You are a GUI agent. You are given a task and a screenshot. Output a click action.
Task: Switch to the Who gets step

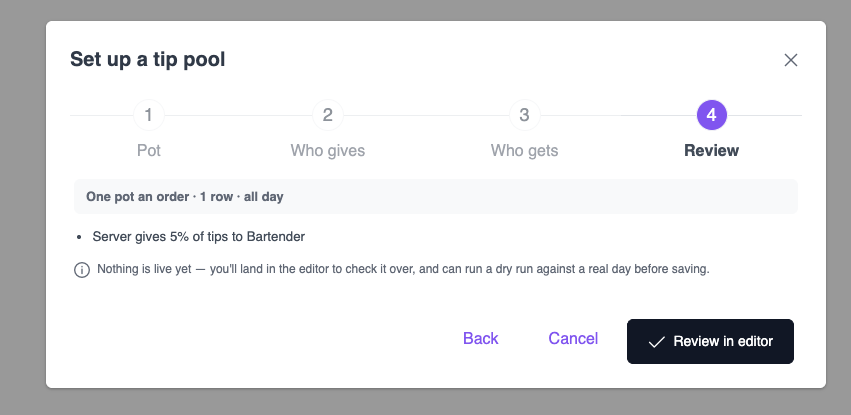point(524,150)
